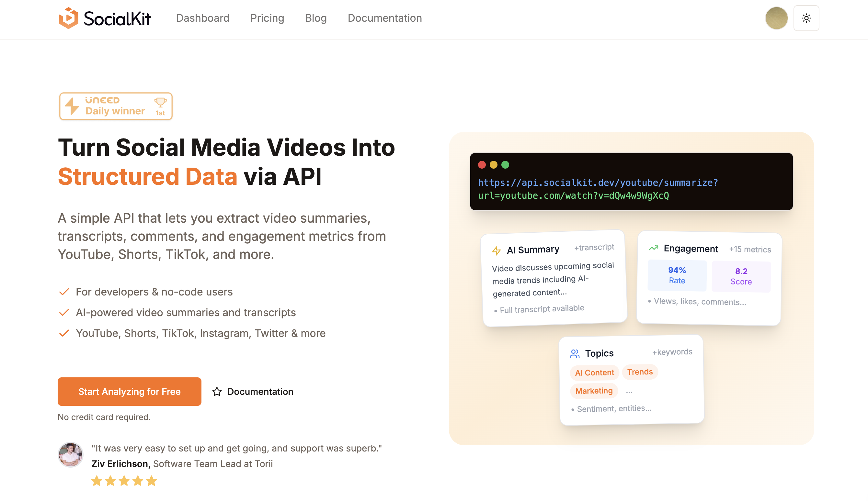Screen dimensions: 868x501
Task: Toggle dark mode with the theme switch
Action: 806,18
